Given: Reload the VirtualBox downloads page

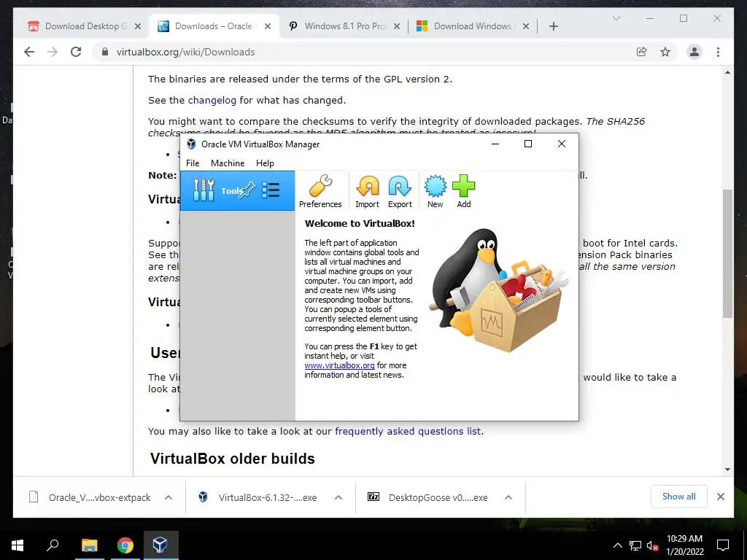Looking at the screenshot, I should [76, 52].
